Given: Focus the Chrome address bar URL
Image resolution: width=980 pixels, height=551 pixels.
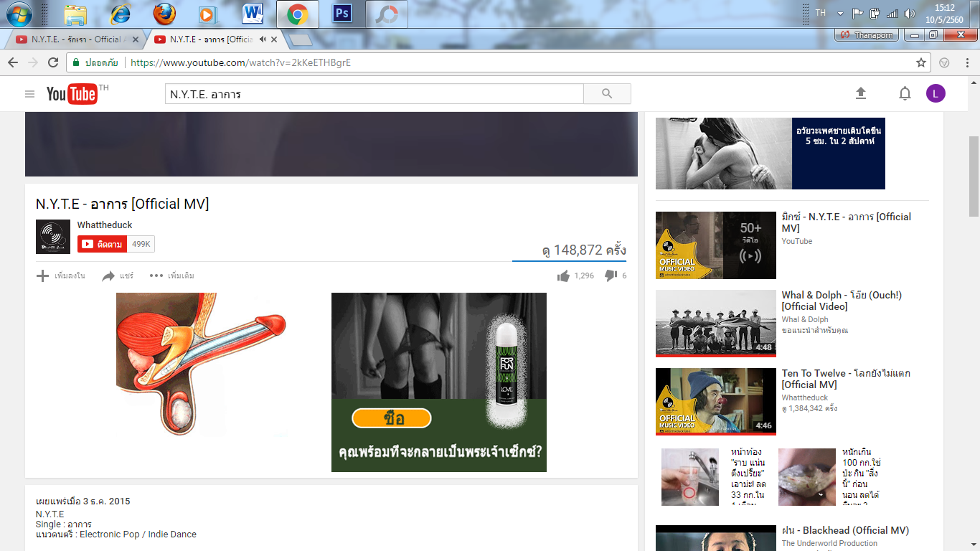Looking at the screenshot, I should (240, 62).
